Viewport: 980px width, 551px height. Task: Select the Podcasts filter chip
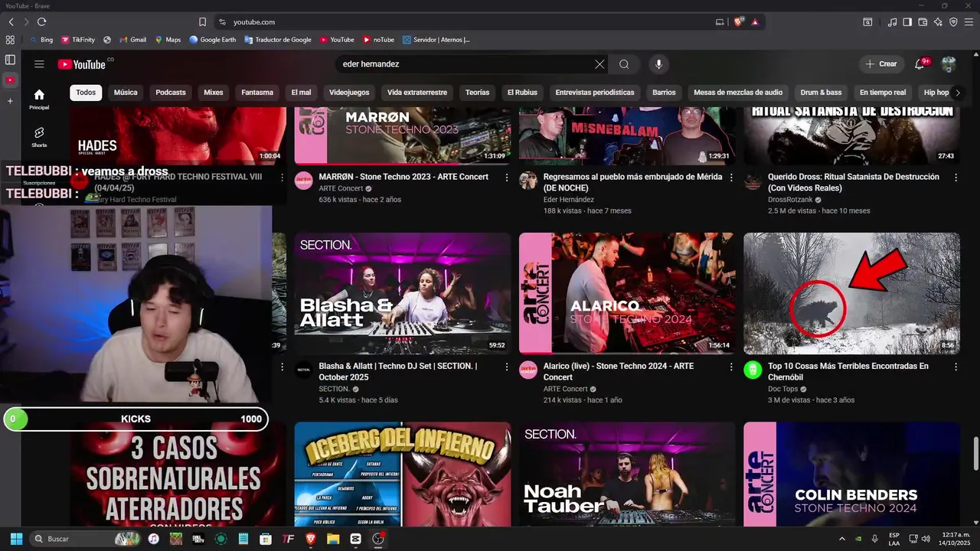171,93
